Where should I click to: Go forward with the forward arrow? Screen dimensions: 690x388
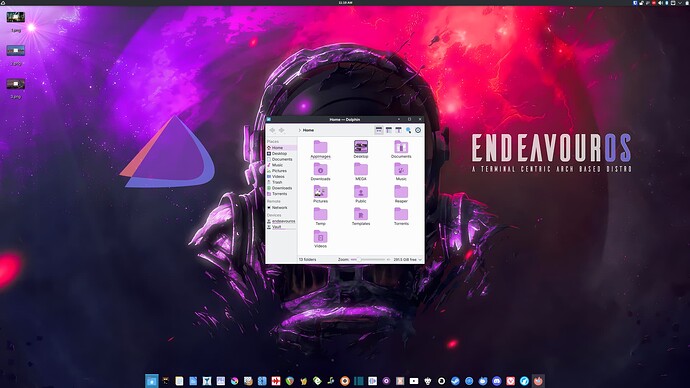(282, 130)
